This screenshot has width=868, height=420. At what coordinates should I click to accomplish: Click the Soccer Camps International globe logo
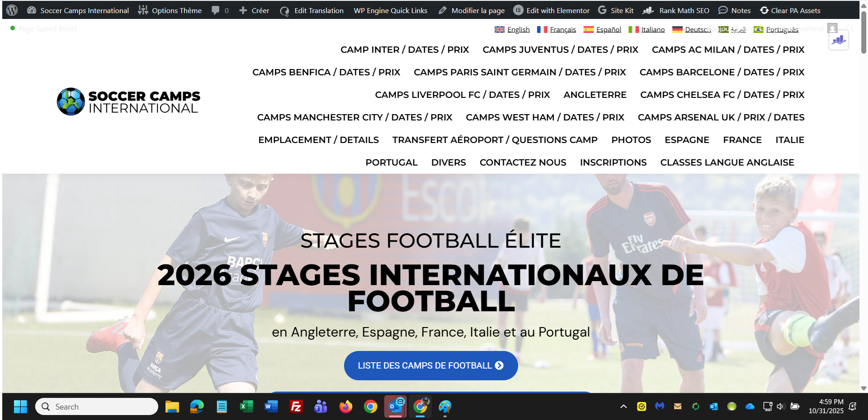[71, 102]
